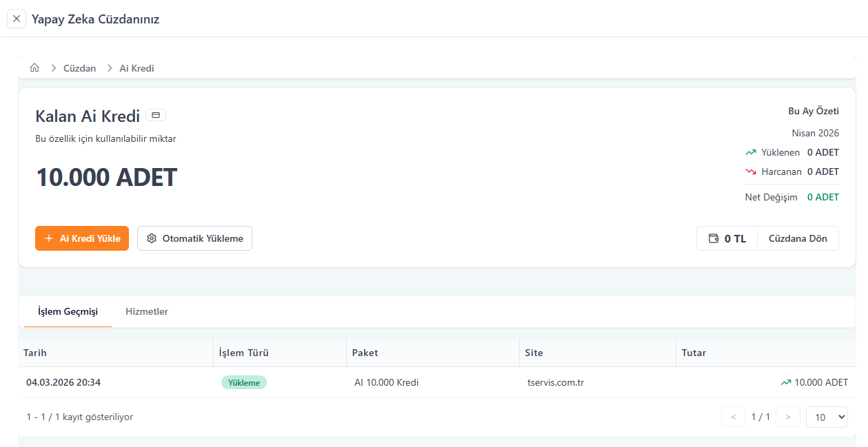The height and width of the screenshot is (447, 868).
Task: Sort by the Tarih column header
Action: coord(35,353)
